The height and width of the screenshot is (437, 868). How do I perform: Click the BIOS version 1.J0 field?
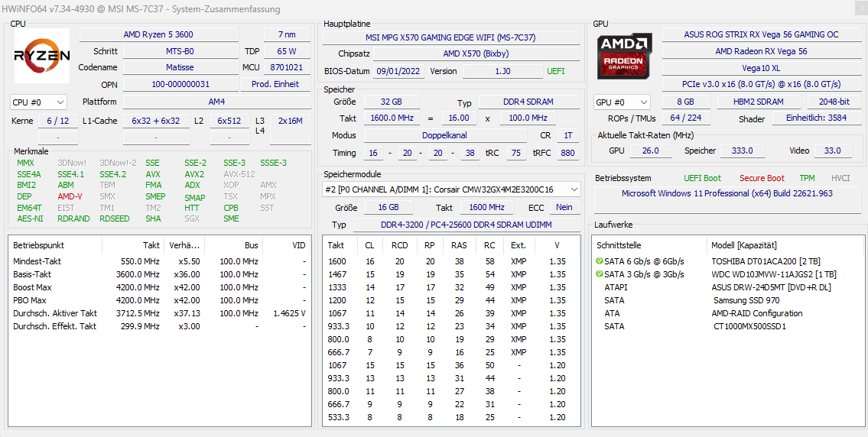tap(502, 71)
